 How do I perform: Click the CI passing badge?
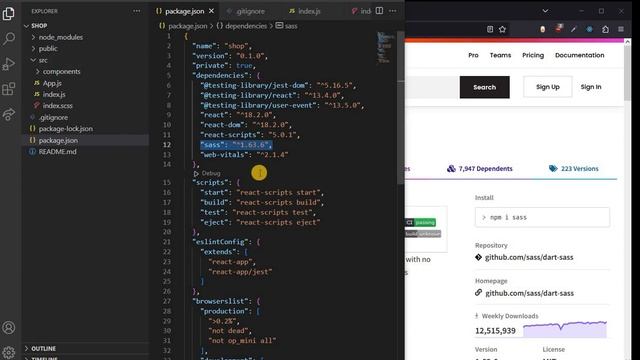tap(421, 222)
